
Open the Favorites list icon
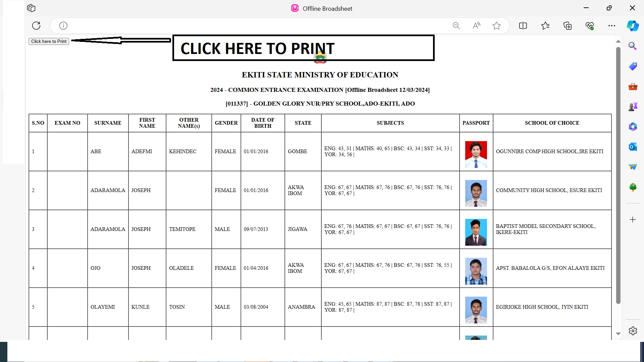coord(545,25)
